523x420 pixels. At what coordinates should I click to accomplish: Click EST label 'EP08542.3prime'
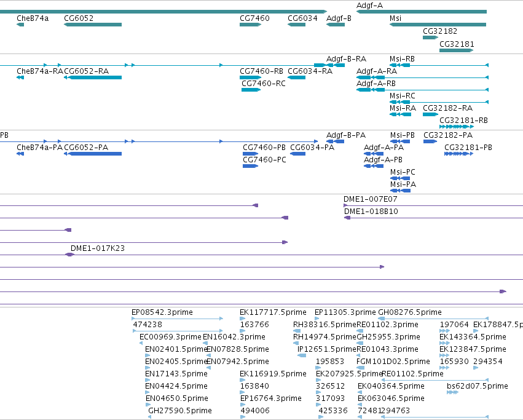pos(162,312)
